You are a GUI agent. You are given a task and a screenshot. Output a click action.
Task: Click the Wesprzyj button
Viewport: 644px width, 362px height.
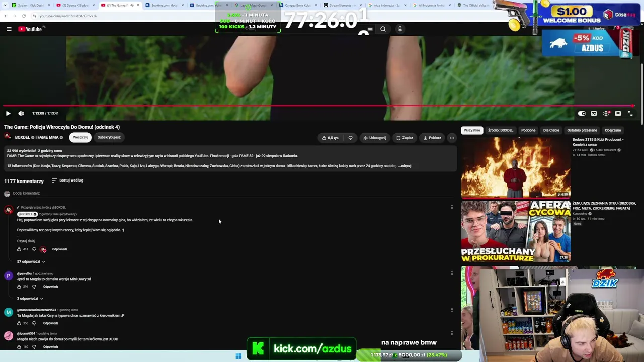pos(80,137)
